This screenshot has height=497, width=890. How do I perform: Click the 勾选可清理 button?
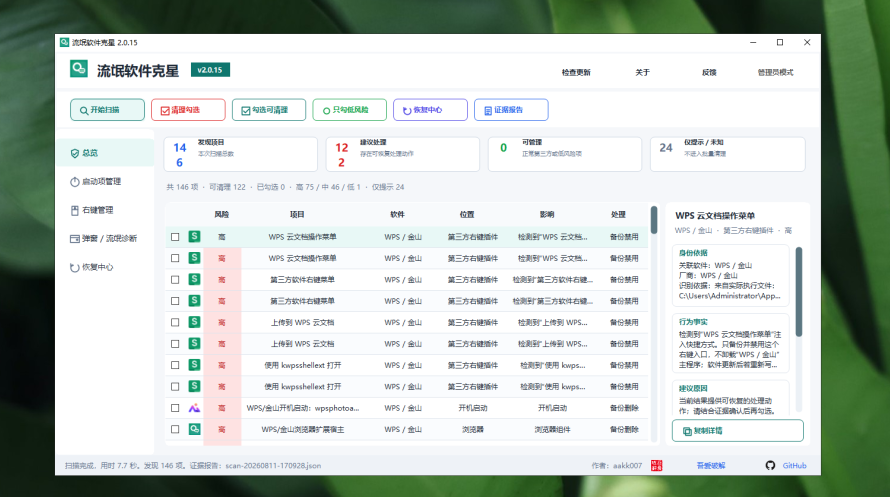pos(268,110)
